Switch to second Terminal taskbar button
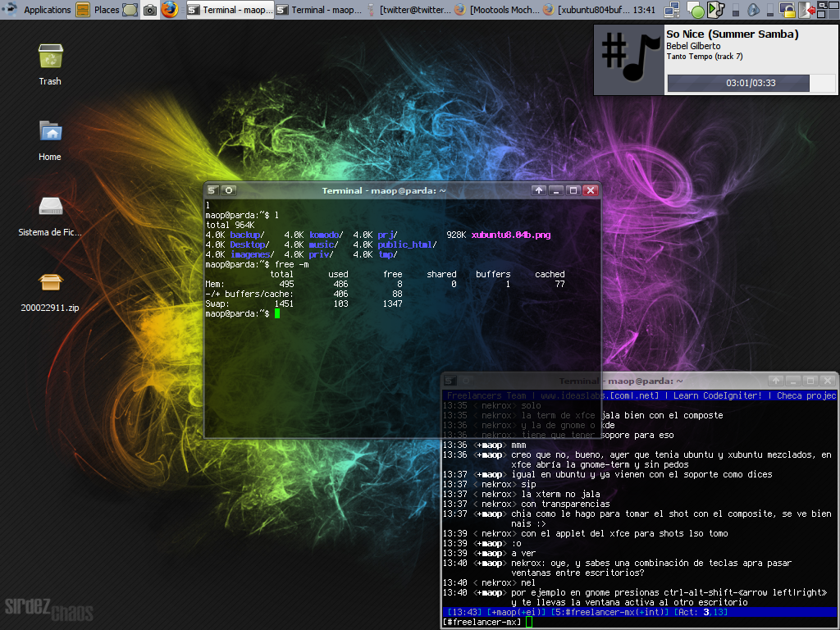This screenshot has height=630, width=840. pos(319,10)
